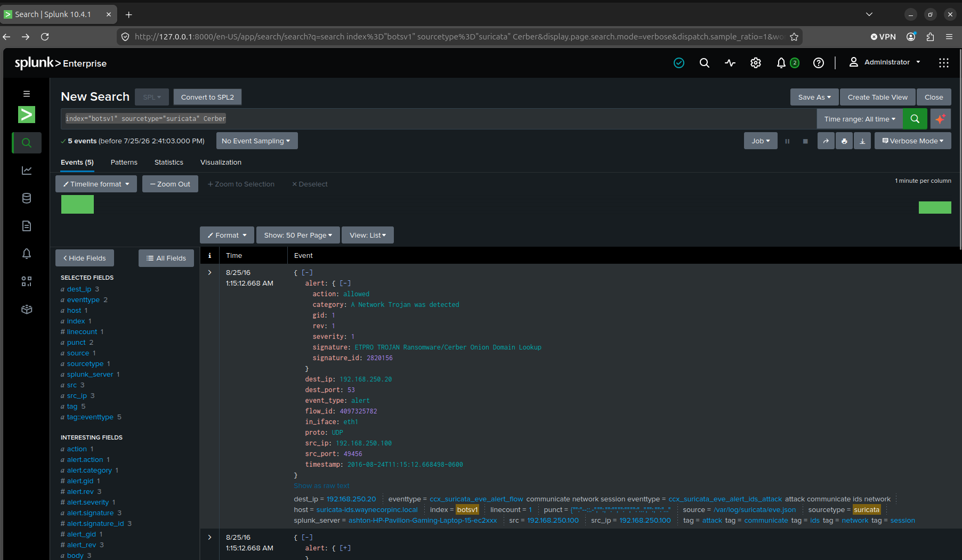Screen dimensions: 962x560
Task: Open View: List dropdown
Action: pyautogui.click(x=368, y=235)
